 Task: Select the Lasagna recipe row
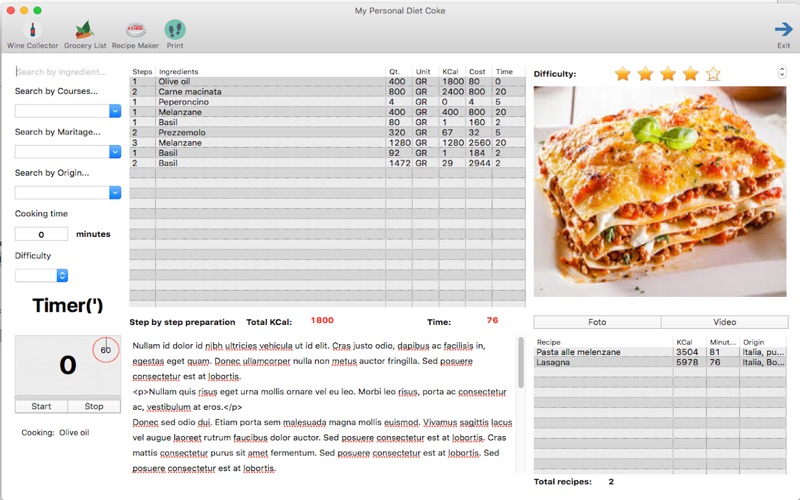click(x=660, y=362)
